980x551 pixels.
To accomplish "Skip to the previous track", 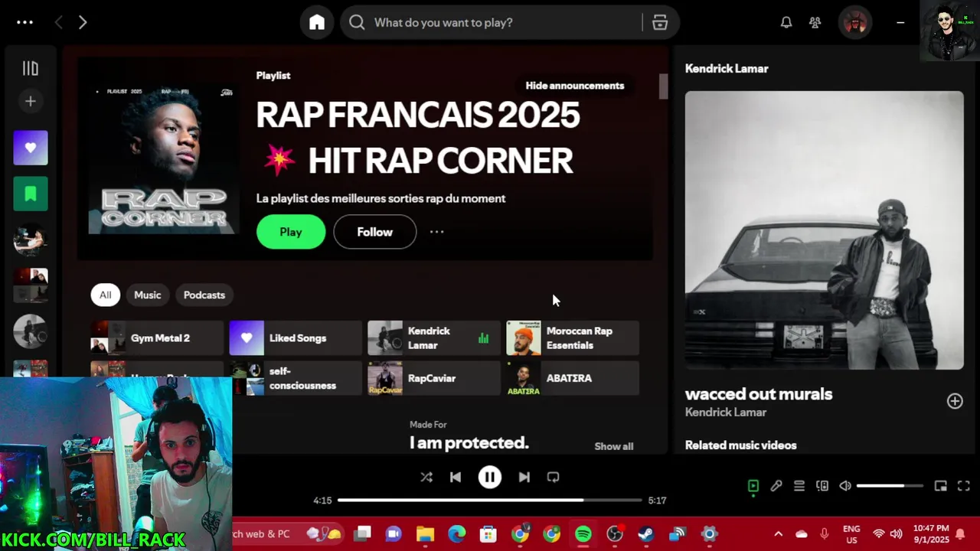I will [x=456, y=478].
